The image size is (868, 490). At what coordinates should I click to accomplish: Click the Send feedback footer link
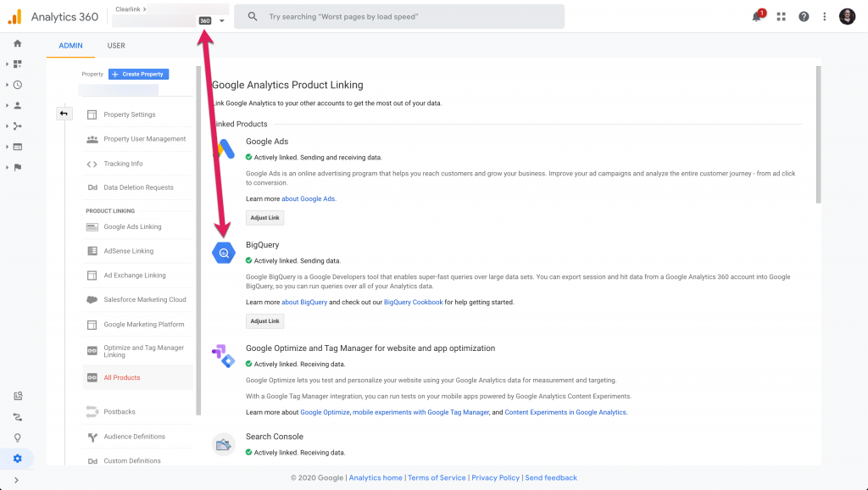click(x=551, y=478)
